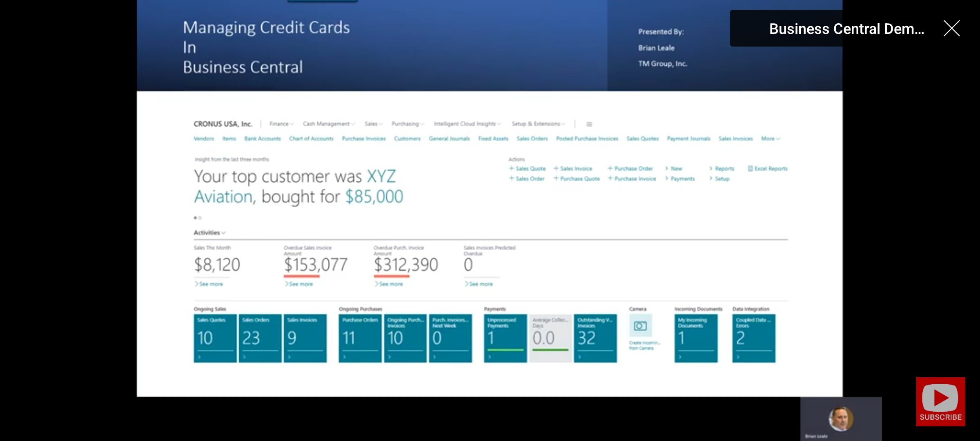Click plus icon for Sales Quote action

511,169
